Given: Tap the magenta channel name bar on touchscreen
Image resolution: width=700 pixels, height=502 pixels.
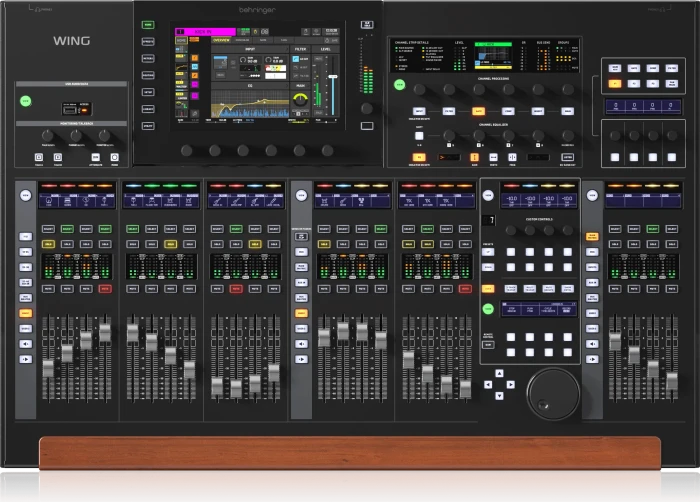Looking at the screenshot, I should (x=205, y=32).
